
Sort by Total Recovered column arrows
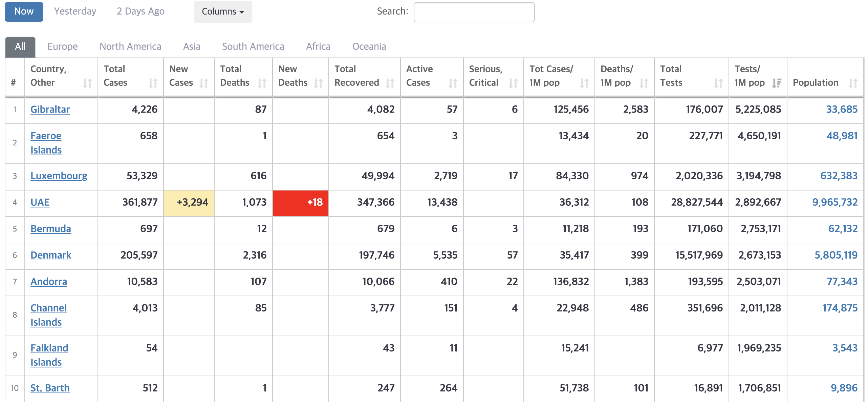pyautogui.click(x=390, y=83)
